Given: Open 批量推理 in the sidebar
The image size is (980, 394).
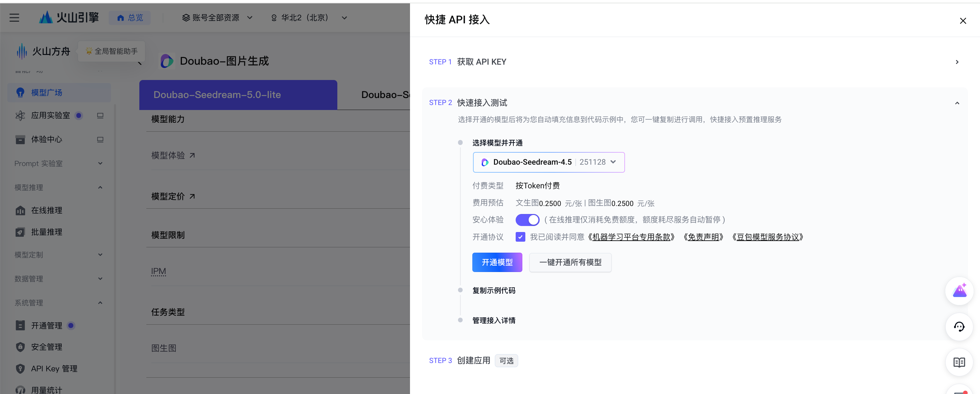Looking at the screenshot, I should (46, 232).
